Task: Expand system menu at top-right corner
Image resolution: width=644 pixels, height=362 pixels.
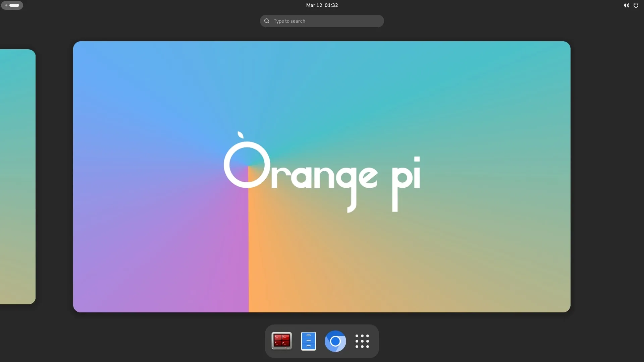Action: tap(631, 5)
